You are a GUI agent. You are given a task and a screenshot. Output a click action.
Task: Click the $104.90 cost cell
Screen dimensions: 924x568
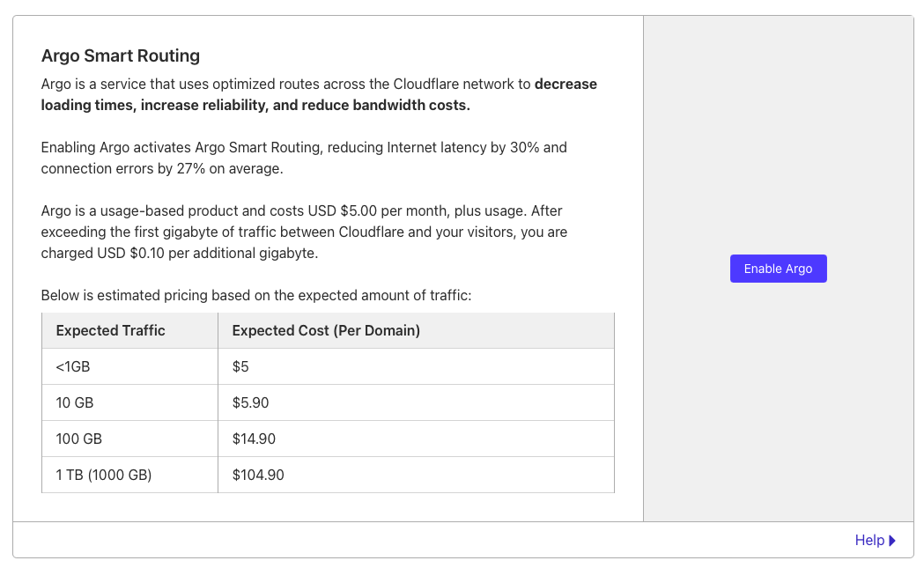pos(258,475)
